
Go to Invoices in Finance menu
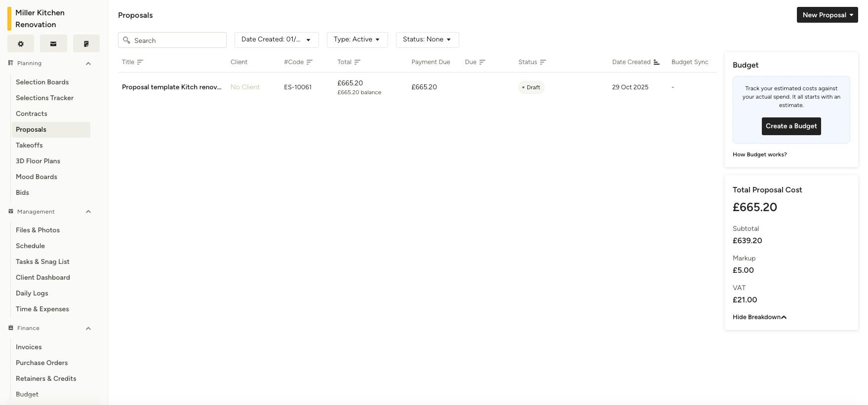29,347
